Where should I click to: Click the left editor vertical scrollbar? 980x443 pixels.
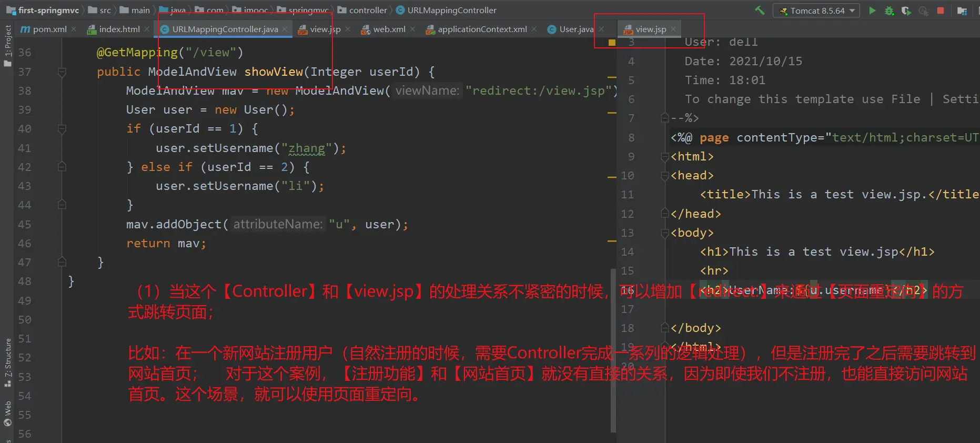(613, 350)
